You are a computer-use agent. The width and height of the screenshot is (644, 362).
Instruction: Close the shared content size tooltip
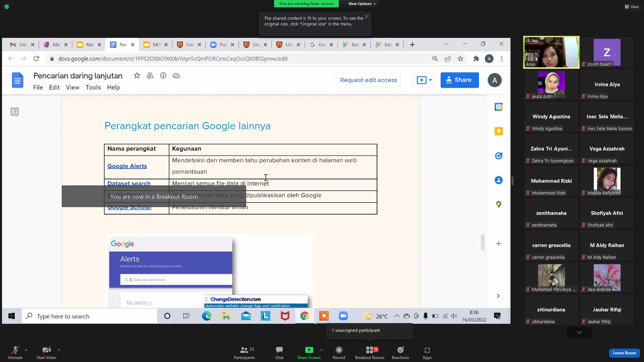coord(367,16)
